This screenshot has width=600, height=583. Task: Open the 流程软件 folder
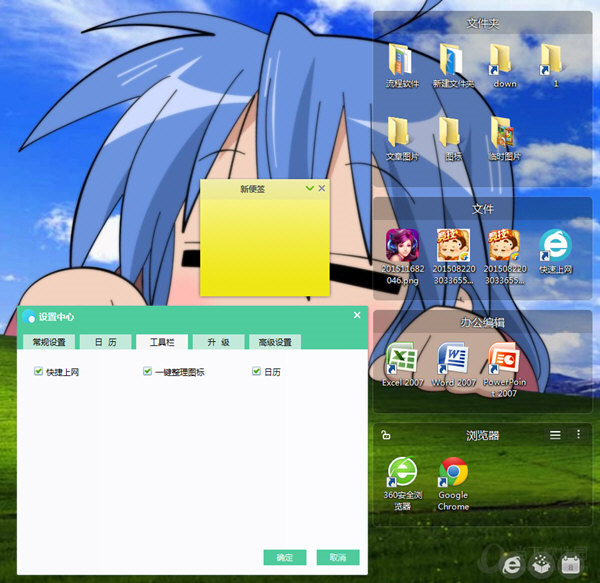(x=402, y=66)
